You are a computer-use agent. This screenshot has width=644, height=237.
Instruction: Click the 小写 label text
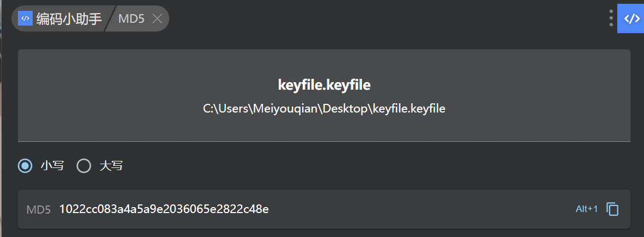(52, 166)
